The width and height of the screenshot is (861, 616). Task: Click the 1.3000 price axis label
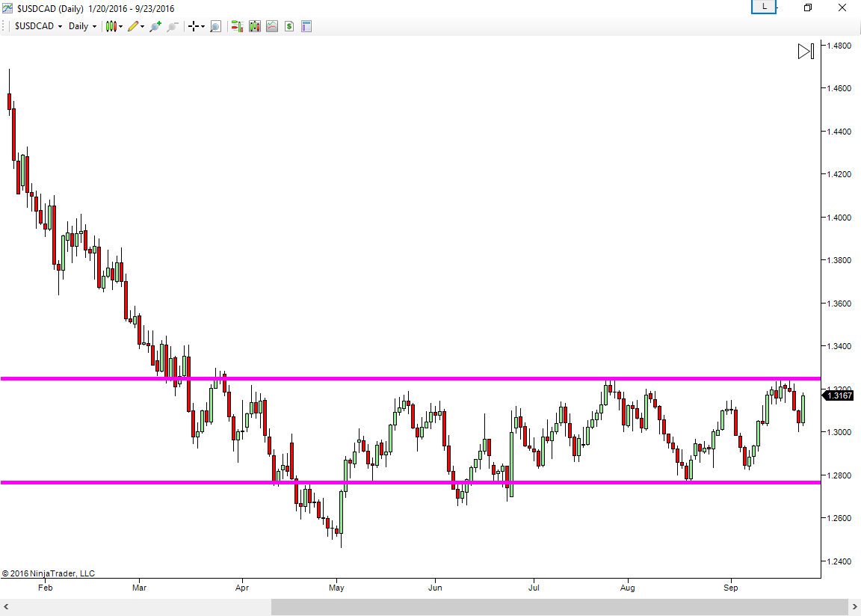point(839,433)
